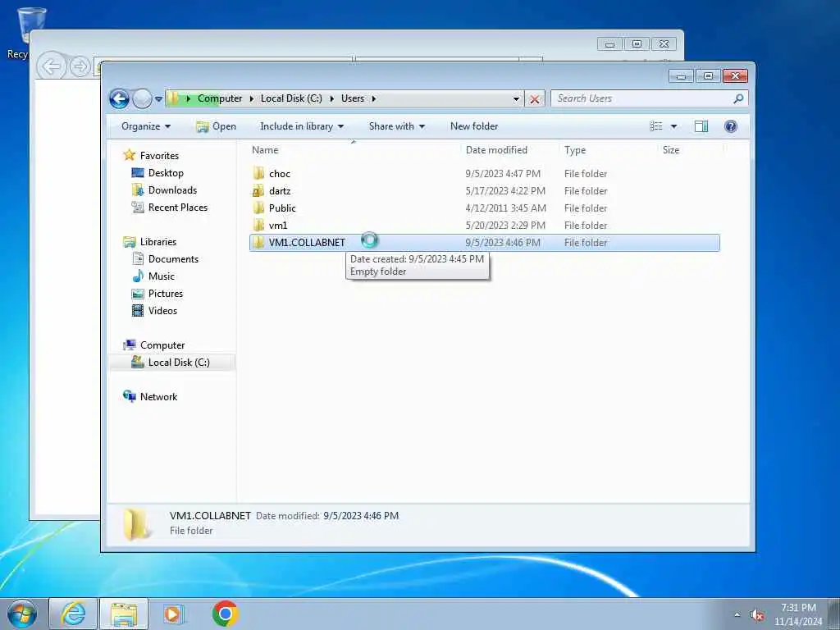The height and width of the screenshot is (630, 840).
Task: Open Recent Places in Favorites
Action: point(169,208)
